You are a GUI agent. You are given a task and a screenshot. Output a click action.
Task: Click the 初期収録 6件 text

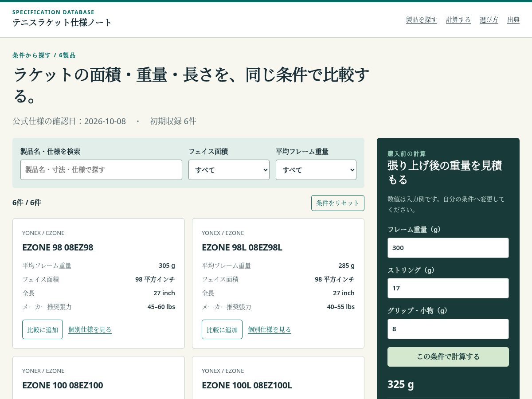click(x=173, y=121)
